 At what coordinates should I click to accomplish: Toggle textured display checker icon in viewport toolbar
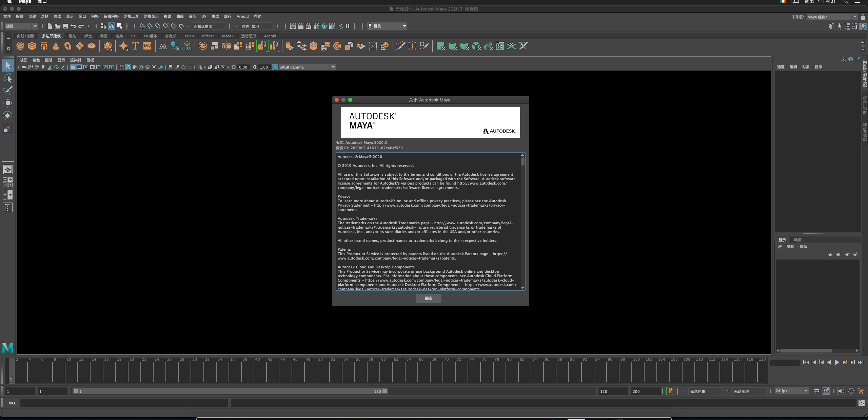pos(147,67)
